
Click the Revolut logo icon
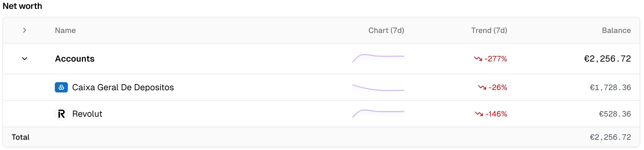click(x=61, y=114)
